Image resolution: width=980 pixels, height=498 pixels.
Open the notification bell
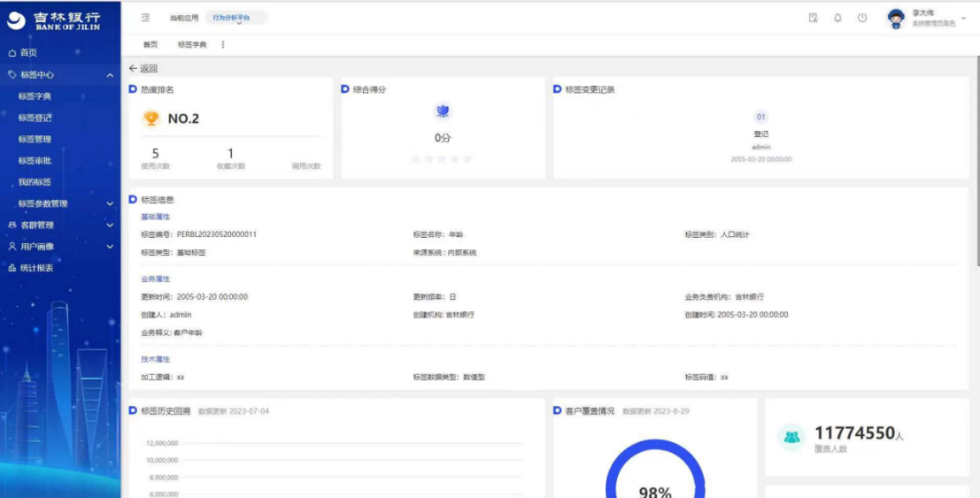click(x=837, y=18)
